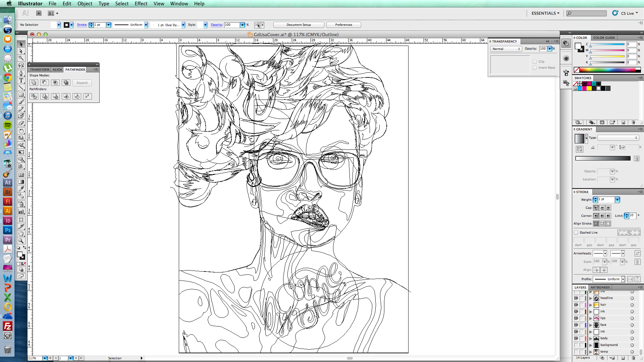Select the Selection arrow tool

(x=21, y=44)
